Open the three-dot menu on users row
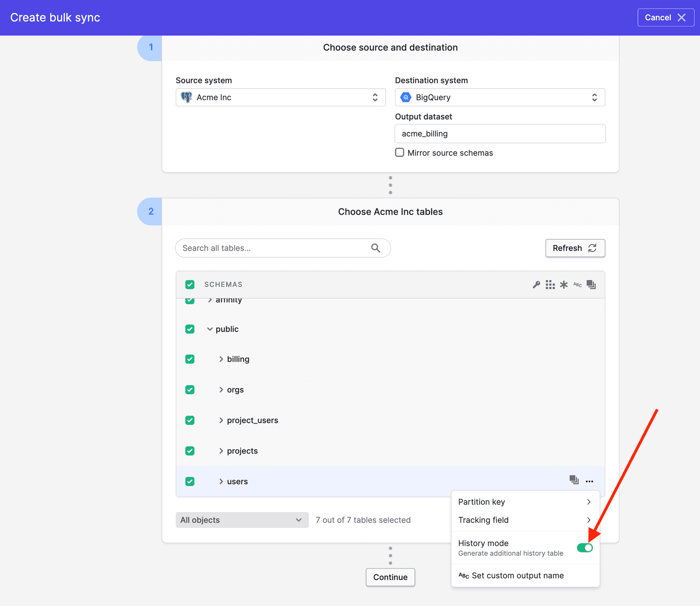 (x=590, y=481)
